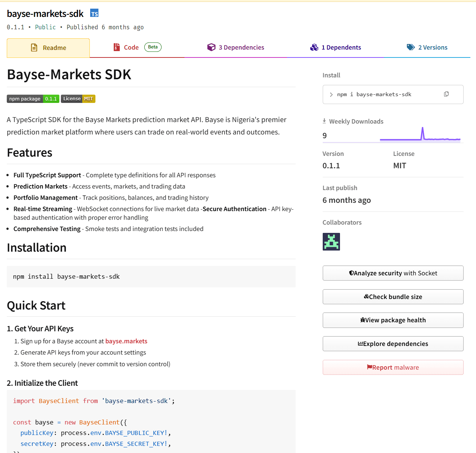Image resolution: width=476 pixels, height=453 pixels.
Task: Switch to the Code tab
Action: tap(137, 48)
